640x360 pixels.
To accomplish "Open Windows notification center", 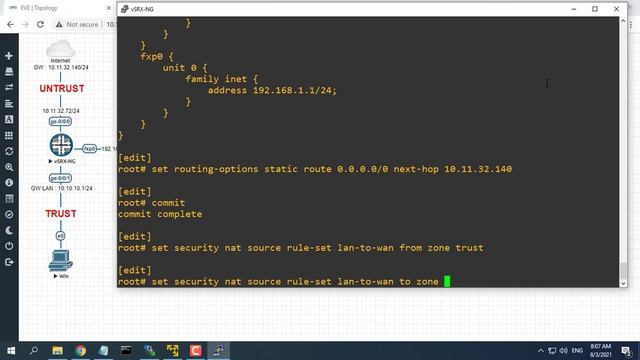I will point(626,351).
